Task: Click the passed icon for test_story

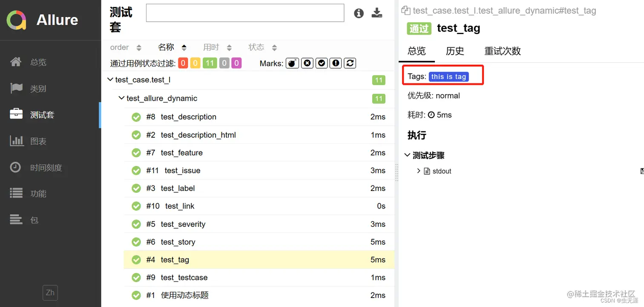Action: pos(136,242)
